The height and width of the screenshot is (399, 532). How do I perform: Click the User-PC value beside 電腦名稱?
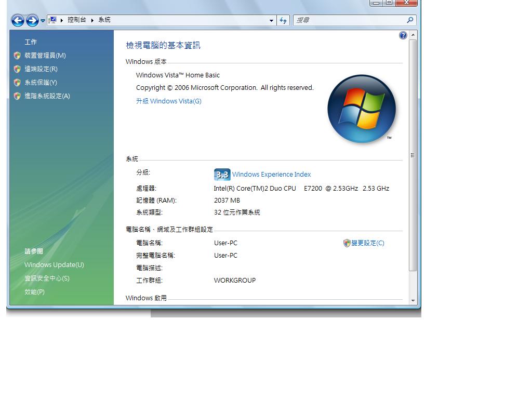pos(225,243)
